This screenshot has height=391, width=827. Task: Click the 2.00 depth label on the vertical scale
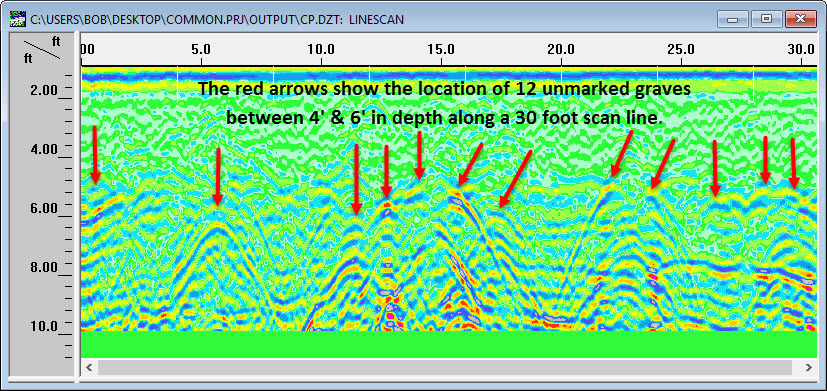coord(44,90)
